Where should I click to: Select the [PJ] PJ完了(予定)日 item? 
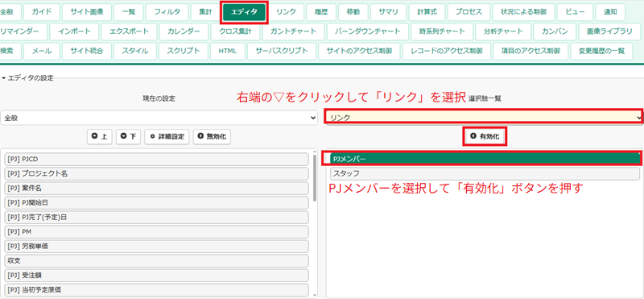click(156, 217)
